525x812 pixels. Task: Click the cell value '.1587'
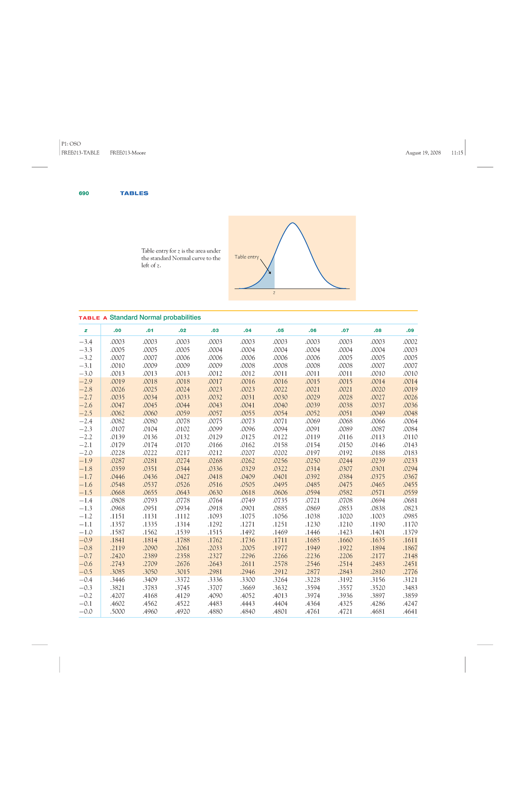117,532
